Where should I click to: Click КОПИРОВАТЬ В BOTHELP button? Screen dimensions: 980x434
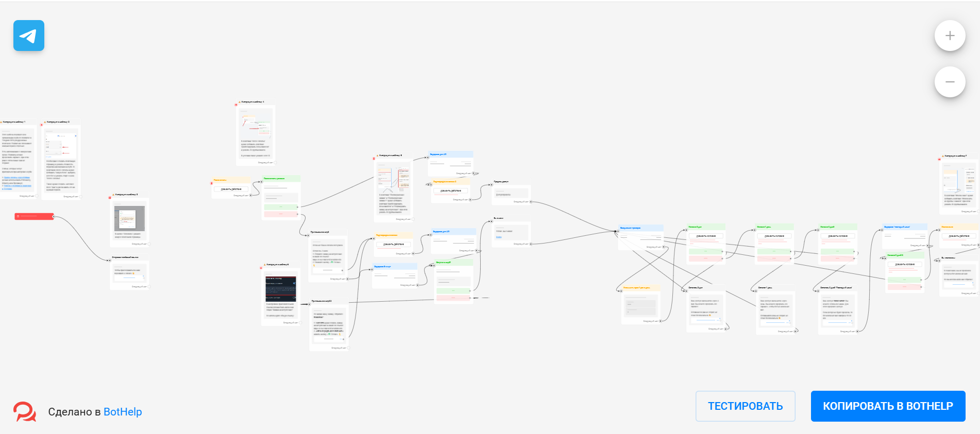point(888,406)
